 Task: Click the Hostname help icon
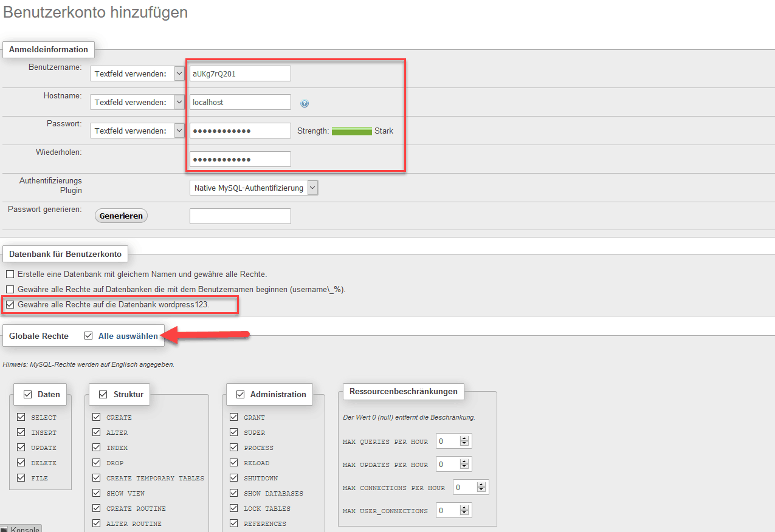[x=305, y=103]
